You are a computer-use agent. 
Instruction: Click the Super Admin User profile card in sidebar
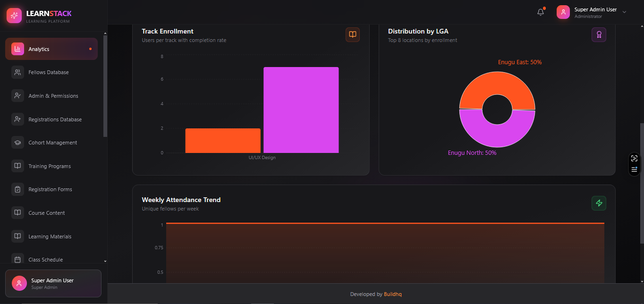coord(53,283)
